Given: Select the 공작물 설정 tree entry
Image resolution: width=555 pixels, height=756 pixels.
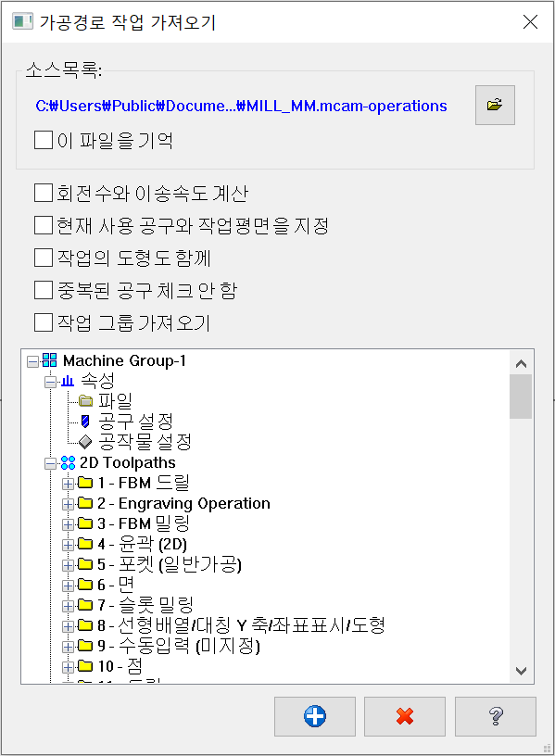Looking at the screenshot, I should pyautogui.click(x=145, y=441).
